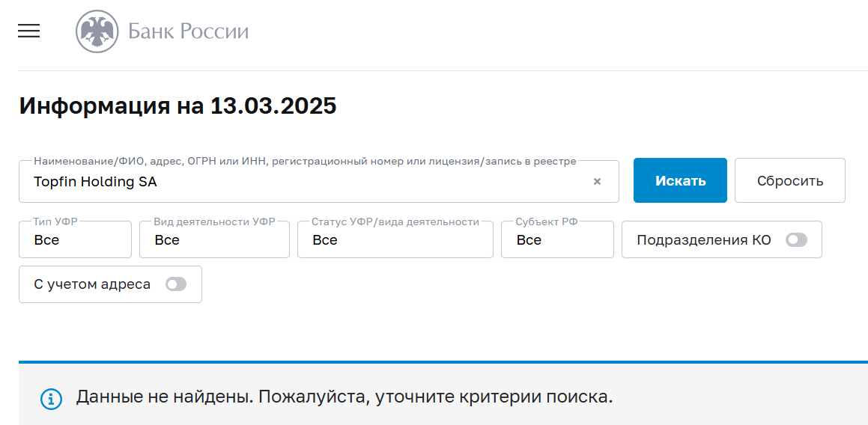Focus the Topfin Holding SA search field

coord(319,182)
